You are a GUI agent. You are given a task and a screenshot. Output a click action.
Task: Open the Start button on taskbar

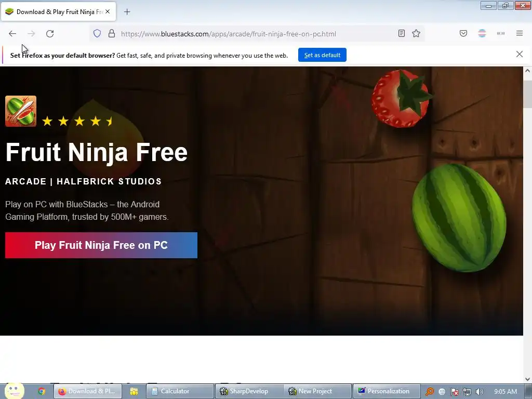click(15, 391)
